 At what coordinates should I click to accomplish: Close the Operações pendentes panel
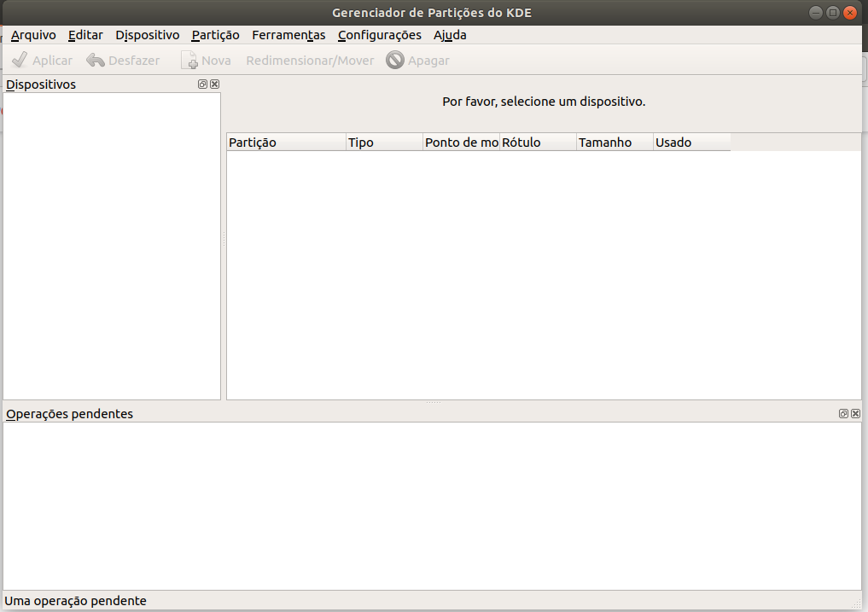click(x=856, y=414)
